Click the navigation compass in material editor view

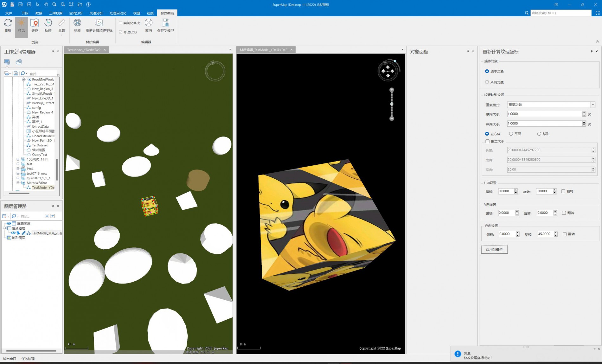[x=388, y=71]
